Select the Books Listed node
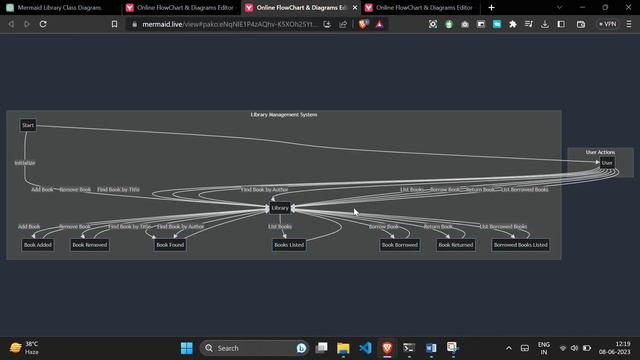 pos(289,245)
